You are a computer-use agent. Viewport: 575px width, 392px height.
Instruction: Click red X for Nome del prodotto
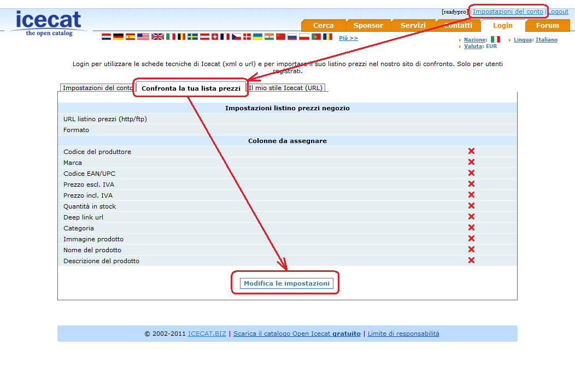471,249
